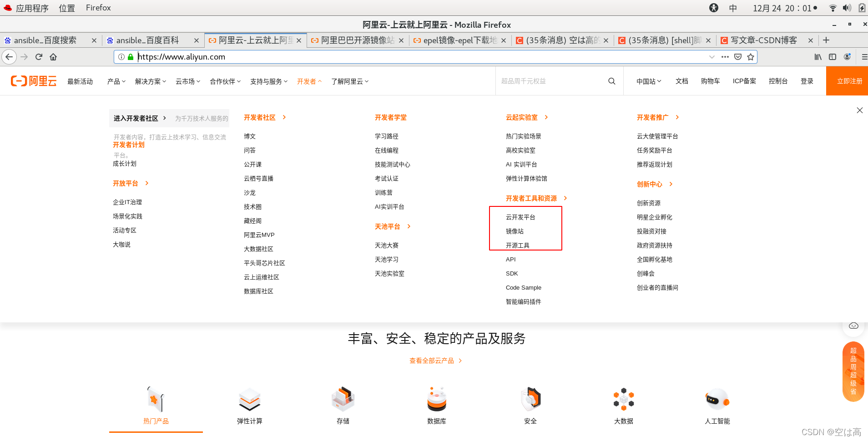Expand the 合作伙伴 dropdown menu

[225, 81]
